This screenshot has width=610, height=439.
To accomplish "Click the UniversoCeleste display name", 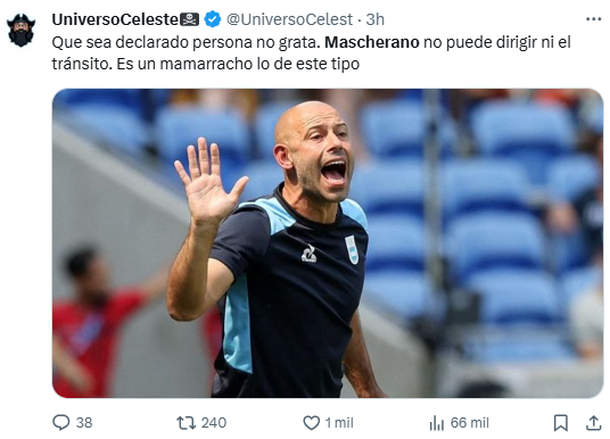I will (115, 19).
